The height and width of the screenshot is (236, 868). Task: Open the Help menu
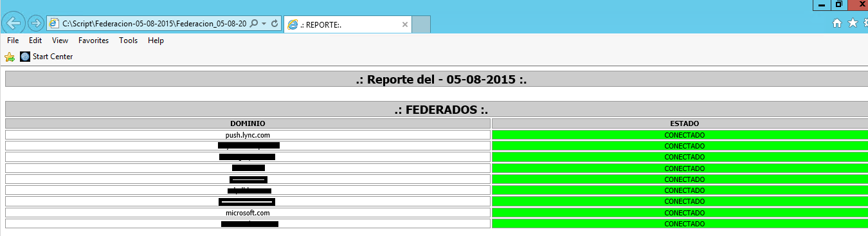click(x=156, y=41)
